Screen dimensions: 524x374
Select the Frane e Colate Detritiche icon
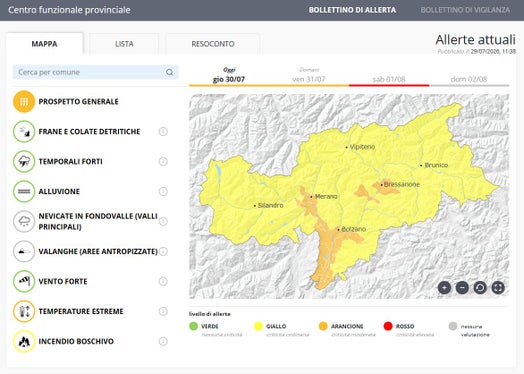click(24, 132)
